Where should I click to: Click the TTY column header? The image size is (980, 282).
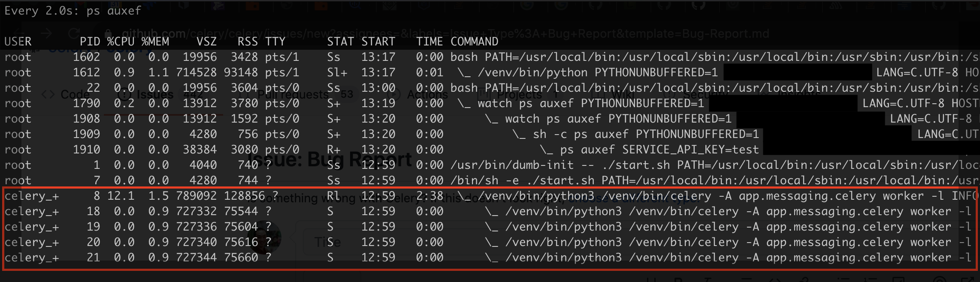click(x=275, y=42)
